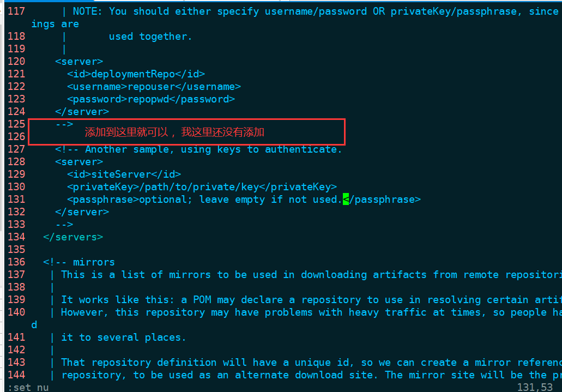Click the '<!-- mirrors' comment start
The width and height of the screenshot is (562, 392).
[x=79, y=262]
